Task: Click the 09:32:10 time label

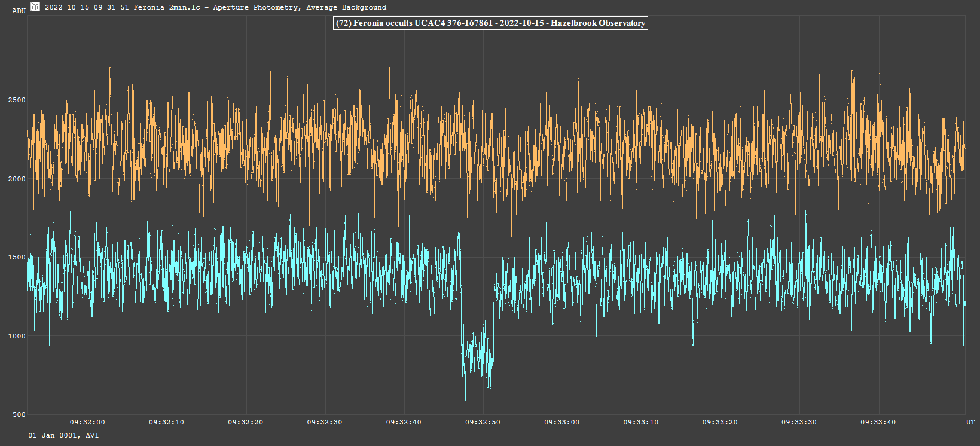Action: [x=166, y=422]
